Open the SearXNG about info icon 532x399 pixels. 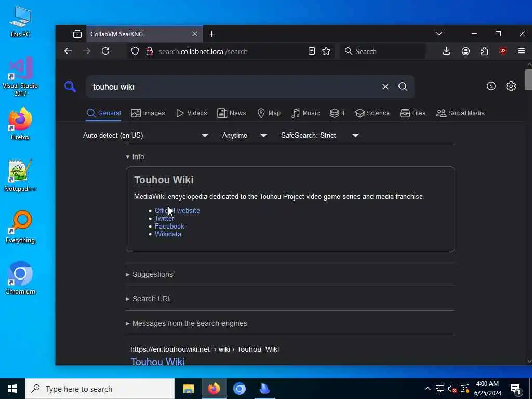click(491, 86)
